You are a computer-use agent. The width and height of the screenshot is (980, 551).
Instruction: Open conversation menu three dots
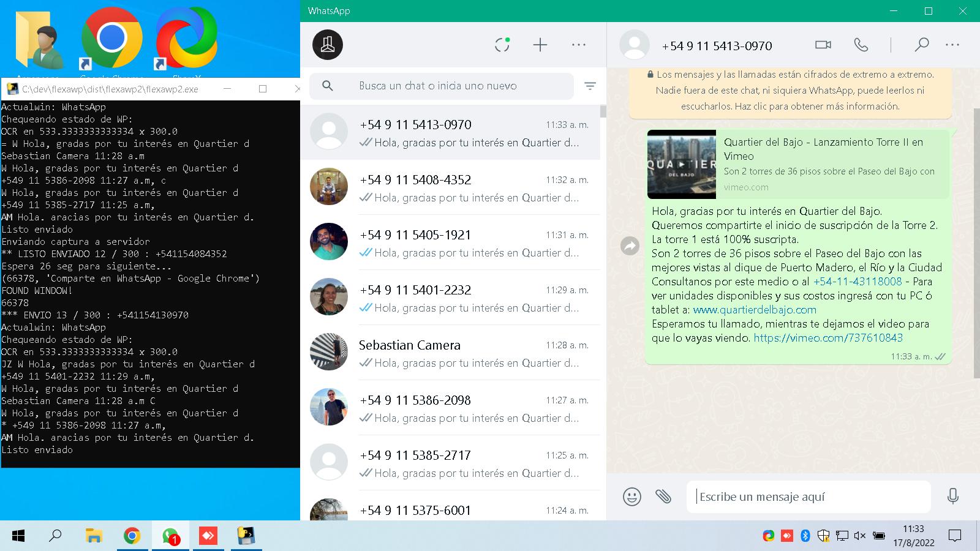coord(952,45)
